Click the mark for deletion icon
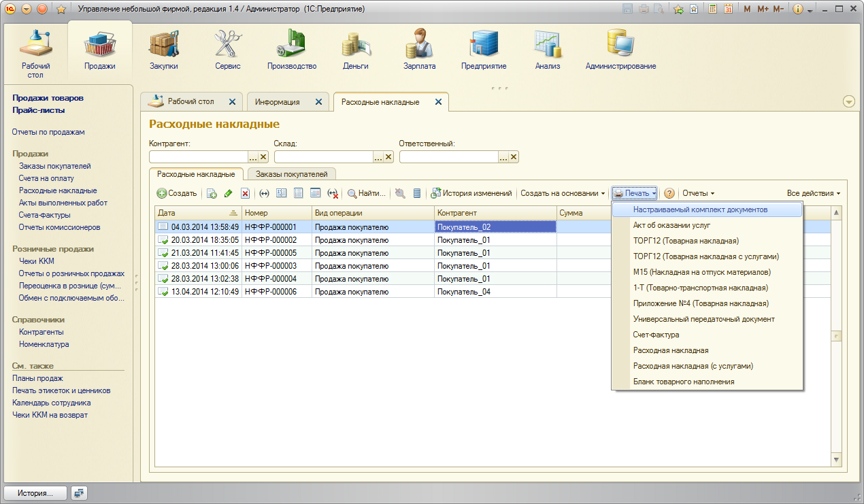Viewport: 864px width, 504px height. [x=246, y=194]
